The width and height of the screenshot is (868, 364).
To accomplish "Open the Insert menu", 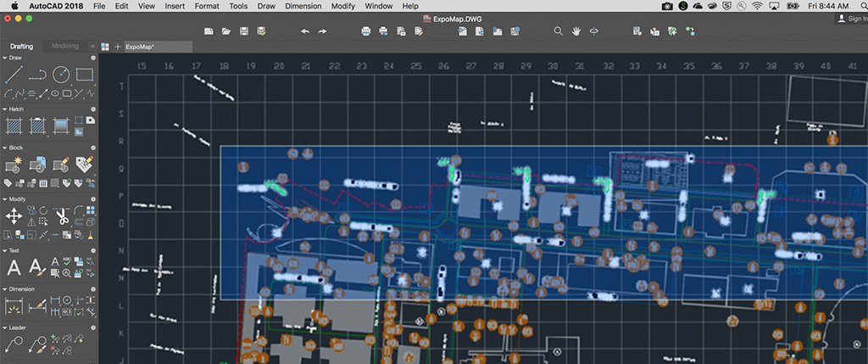I will (175, 6).
